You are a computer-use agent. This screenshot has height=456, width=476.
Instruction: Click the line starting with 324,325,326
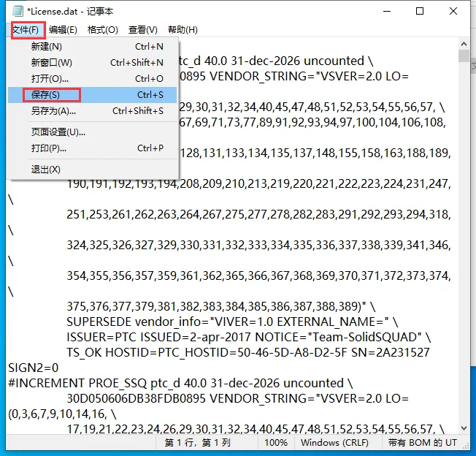[x=258, y=245]
